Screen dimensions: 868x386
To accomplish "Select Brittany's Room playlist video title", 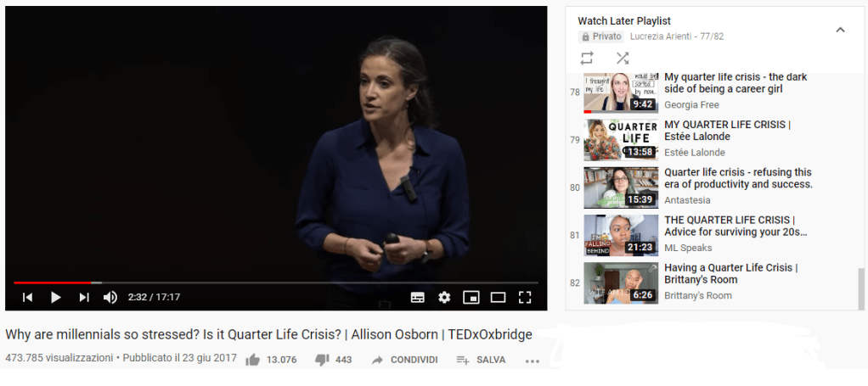I will point(730,274).
